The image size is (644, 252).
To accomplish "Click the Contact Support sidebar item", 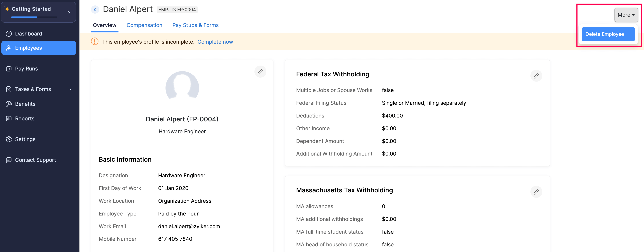I will pos(35,159).
